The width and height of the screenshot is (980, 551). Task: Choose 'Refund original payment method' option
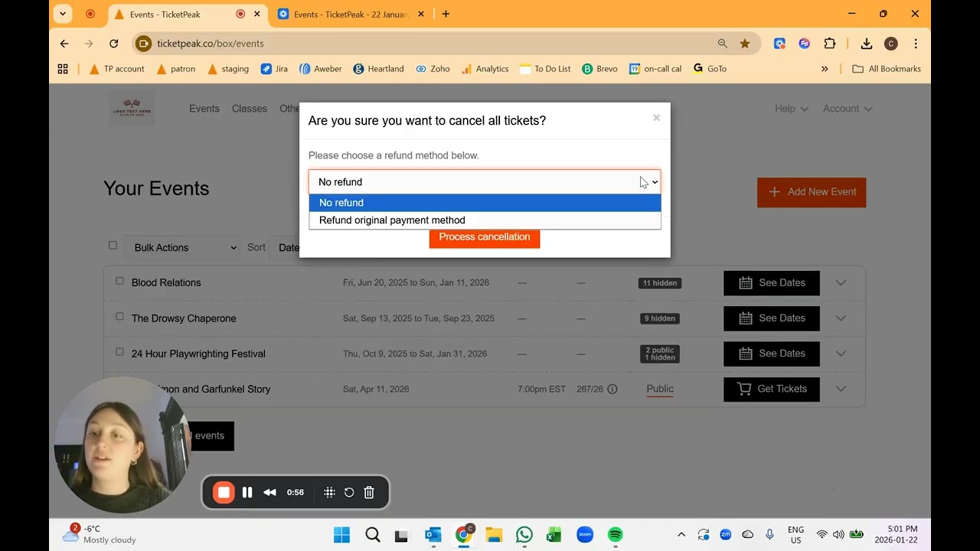pyautogui.click(x=485, y=220)
